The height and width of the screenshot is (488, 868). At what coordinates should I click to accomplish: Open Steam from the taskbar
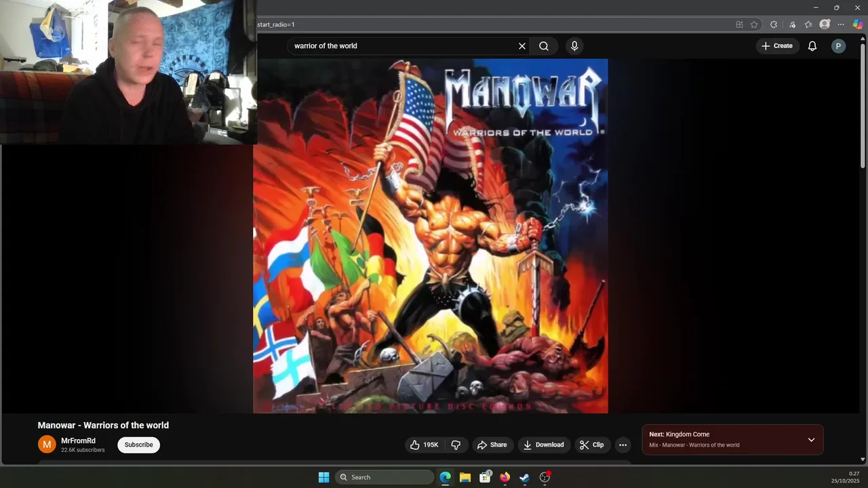[524, 477]
